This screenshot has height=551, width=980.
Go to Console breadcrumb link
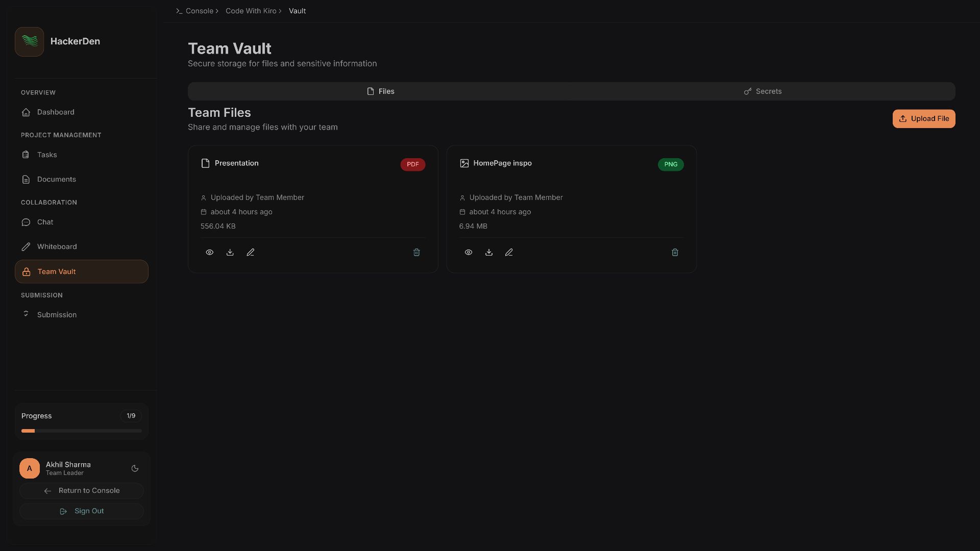pos(199,11)
